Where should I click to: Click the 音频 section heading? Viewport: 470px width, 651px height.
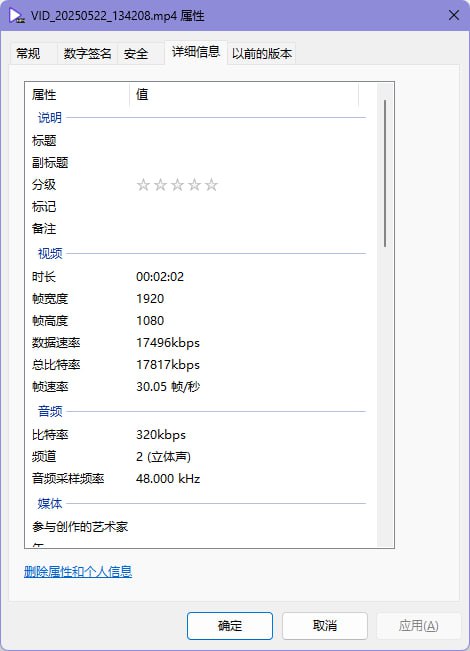50,411
